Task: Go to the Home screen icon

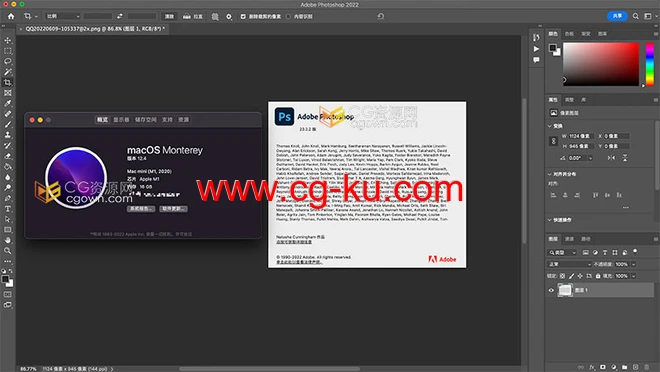Action: [11, 16]
